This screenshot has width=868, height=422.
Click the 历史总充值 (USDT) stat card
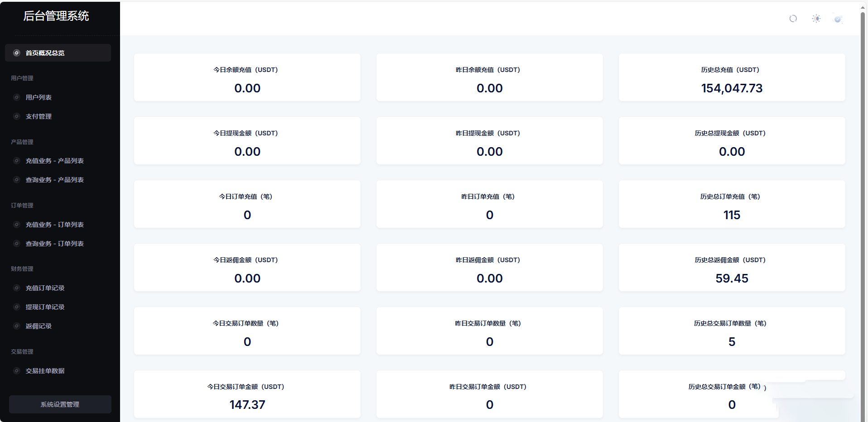tap(732, 77)
